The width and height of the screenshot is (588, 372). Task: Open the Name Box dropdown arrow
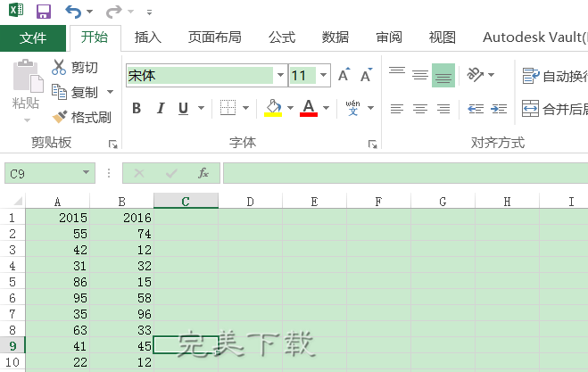click(x=87, y=173)
